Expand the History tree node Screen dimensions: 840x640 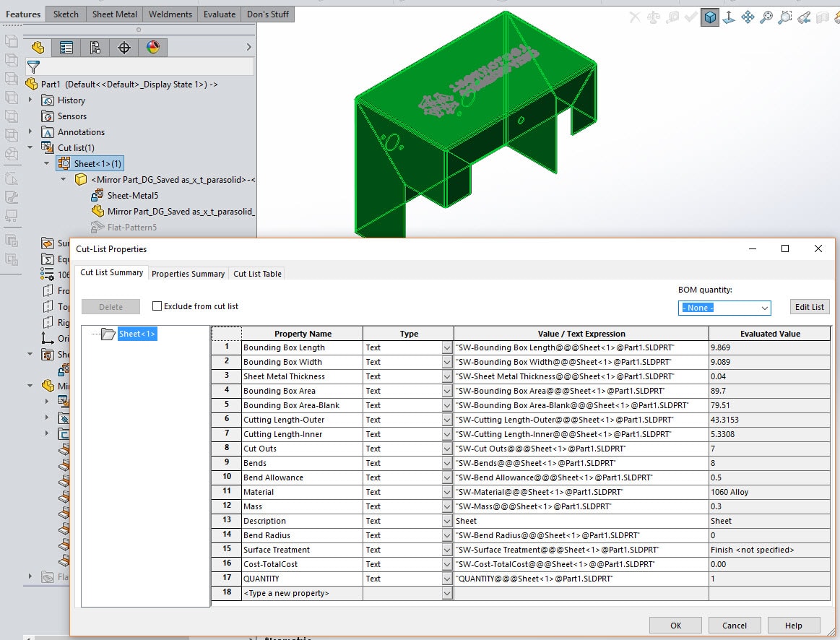(30, 100)
